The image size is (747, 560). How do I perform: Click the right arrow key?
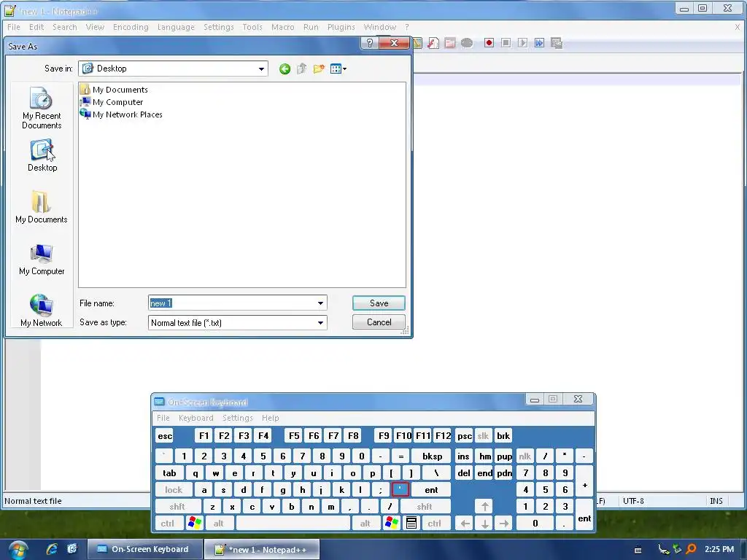[503, 524]
